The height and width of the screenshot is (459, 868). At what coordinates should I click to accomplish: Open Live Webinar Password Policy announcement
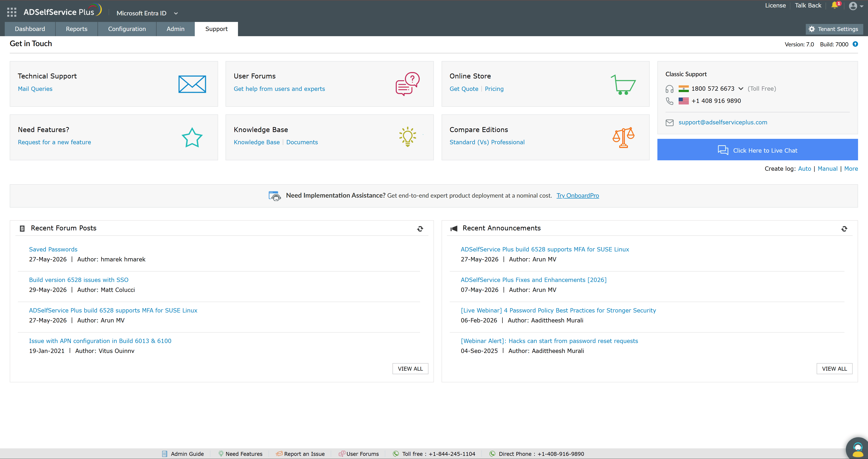point(558,310)
